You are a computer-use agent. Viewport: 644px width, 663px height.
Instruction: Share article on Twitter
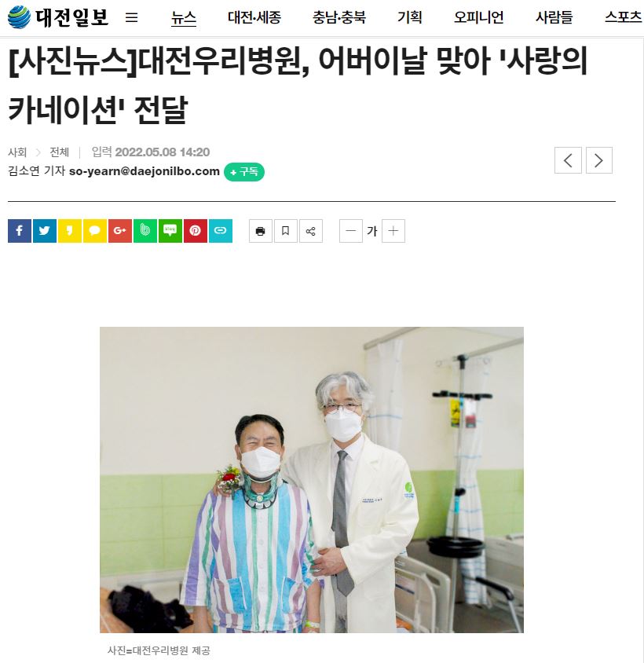(45, 231)
